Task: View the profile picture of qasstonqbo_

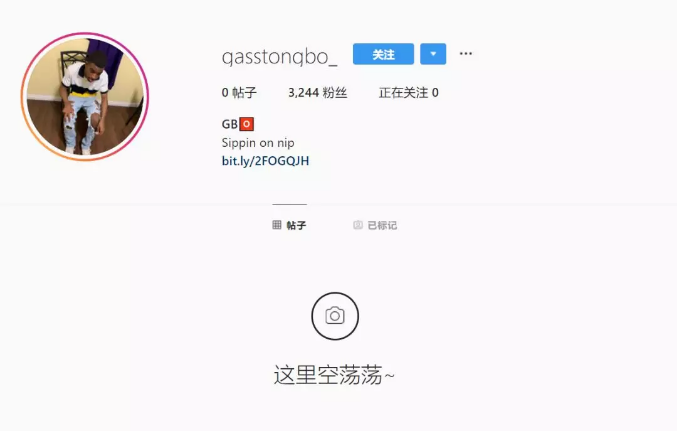Action: (85, 96)
